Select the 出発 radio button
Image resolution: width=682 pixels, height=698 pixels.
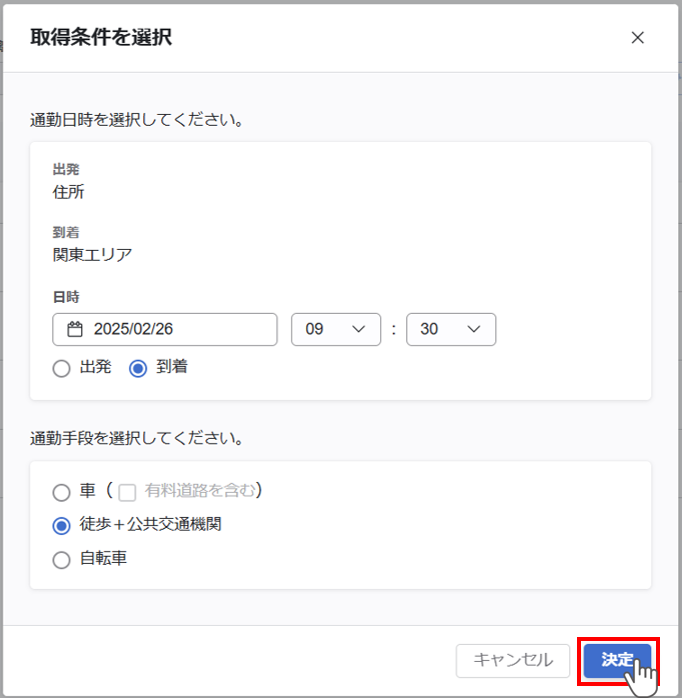point(61,369)
